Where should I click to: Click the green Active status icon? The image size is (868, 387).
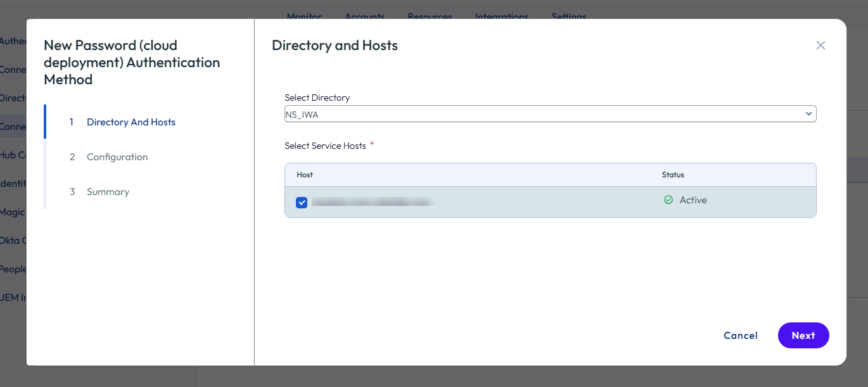tap(668, 200)
